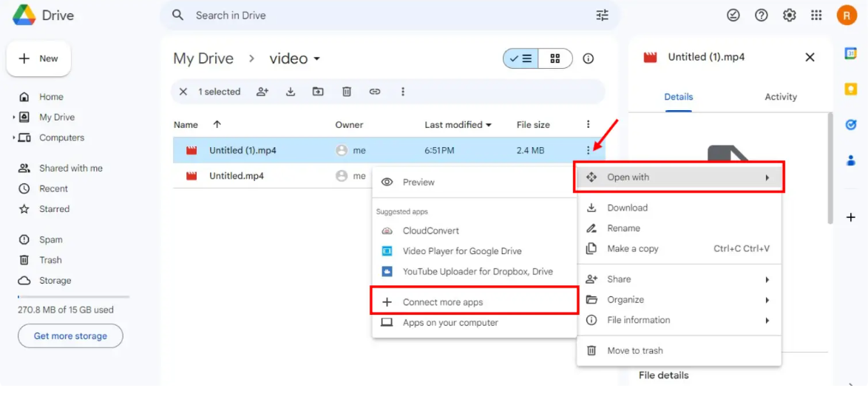Expand the My Drive tree in sidebar

(x=14, y=117)
